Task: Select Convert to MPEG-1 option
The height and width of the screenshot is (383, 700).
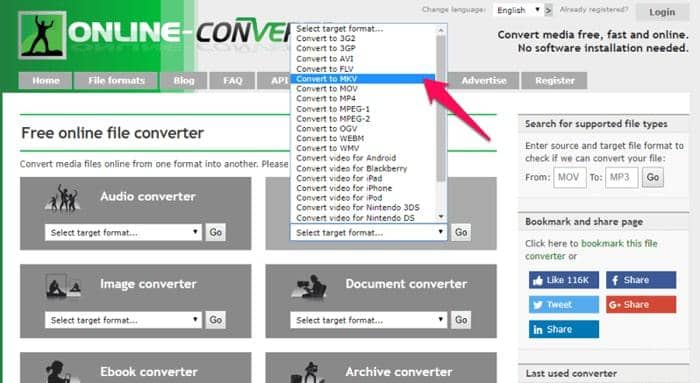Action: click(x=363, y=109)
